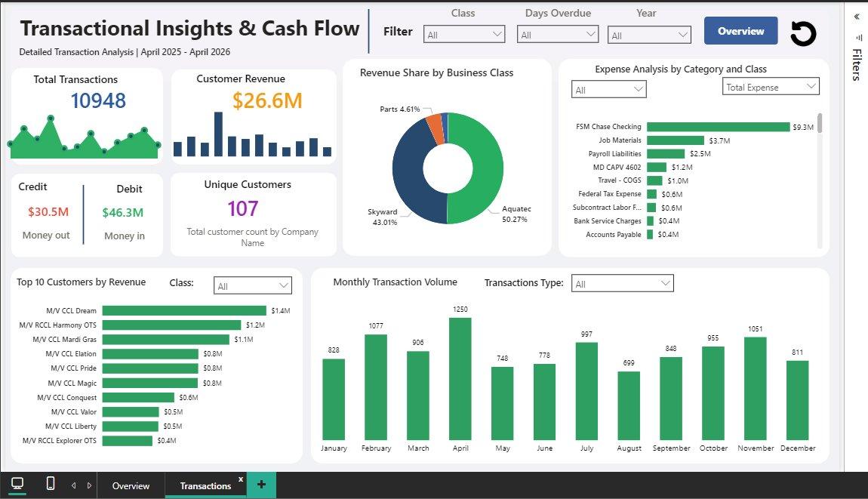
Task: Click the Total Transactions value 10948
Action: [98, 101]
